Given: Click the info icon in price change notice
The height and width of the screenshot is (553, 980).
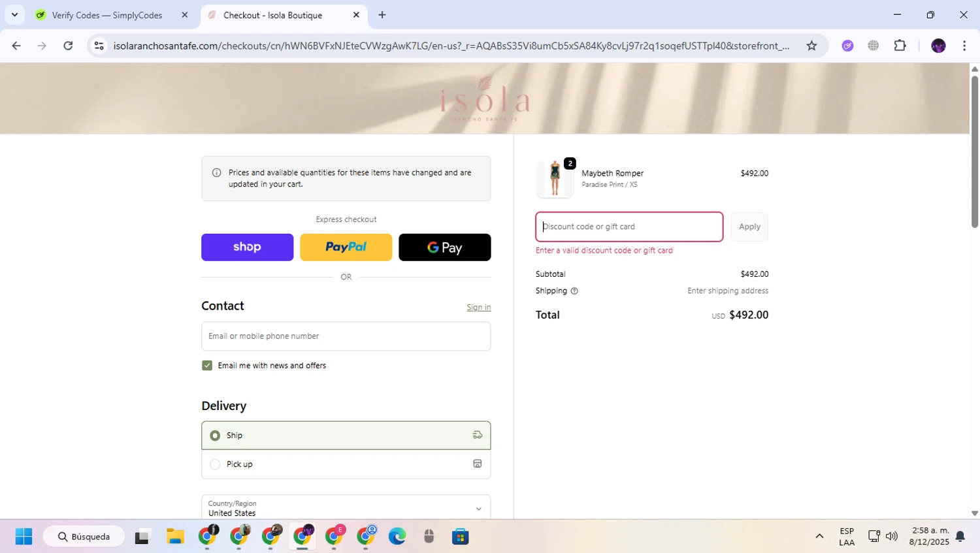Looking at the screenshot, I should [216, 173].
